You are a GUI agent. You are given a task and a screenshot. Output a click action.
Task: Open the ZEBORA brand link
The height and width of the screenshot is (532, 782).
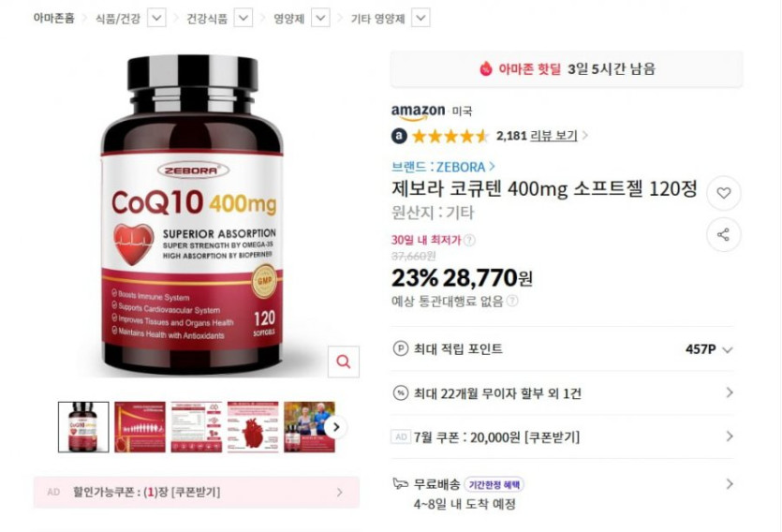click(x=443, y=167)
